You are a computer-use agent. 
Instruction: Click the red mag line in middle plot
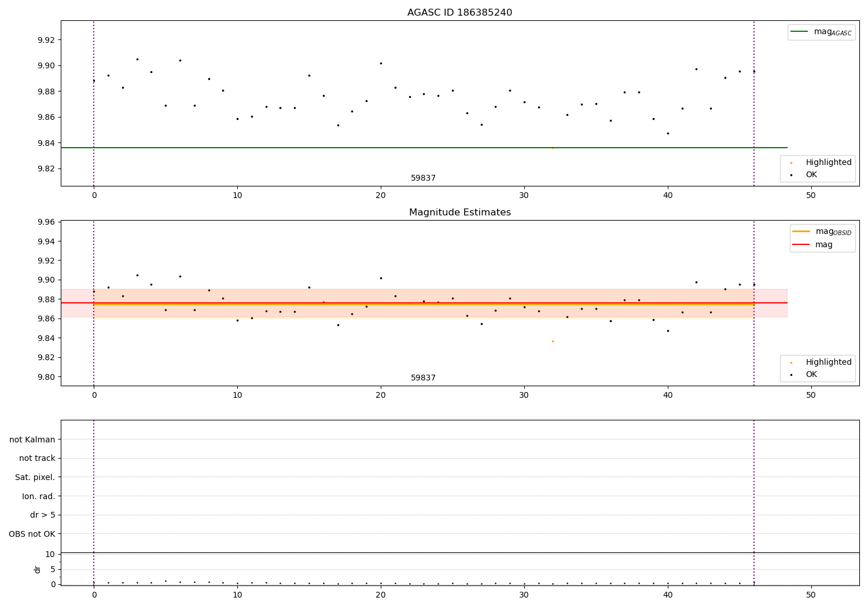click(424, 303)
